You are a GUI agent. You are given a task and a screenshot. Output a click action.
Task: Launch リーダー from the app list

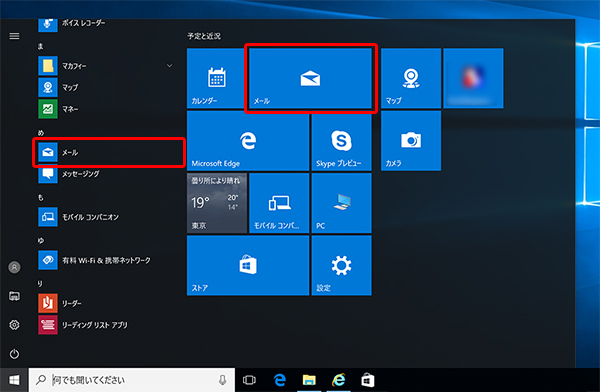pos(106,304)
